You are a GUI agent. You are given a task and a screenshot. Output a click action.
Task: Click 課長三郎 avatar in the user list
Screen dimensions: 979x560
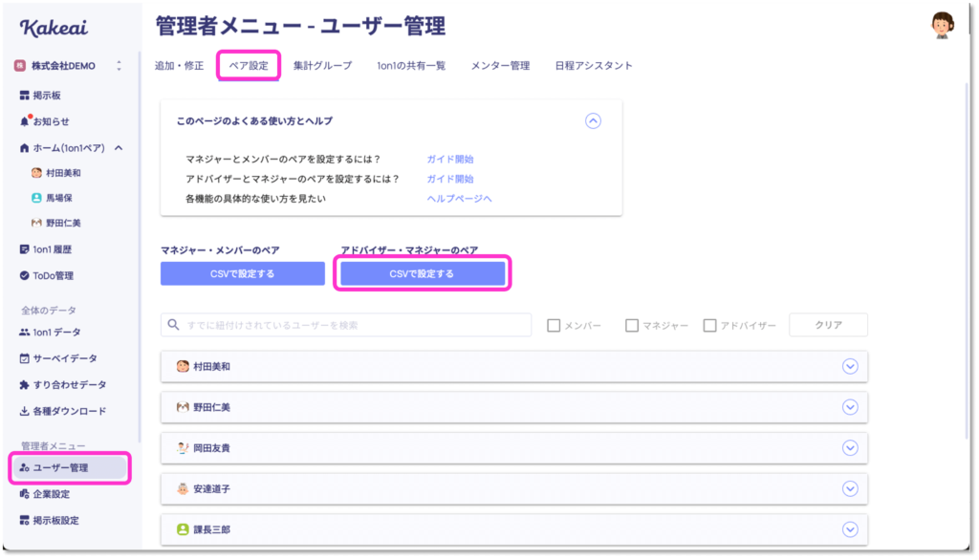coord(183,529)
